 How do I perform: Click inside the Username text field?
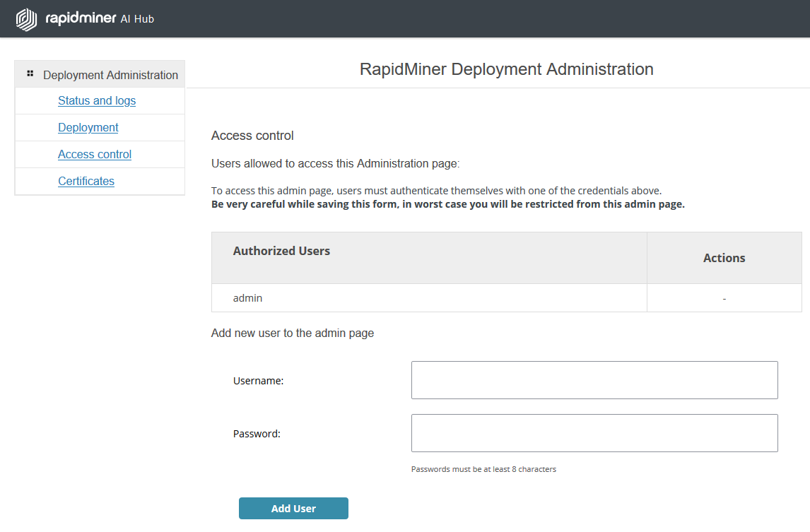click(x=594, y=379)
